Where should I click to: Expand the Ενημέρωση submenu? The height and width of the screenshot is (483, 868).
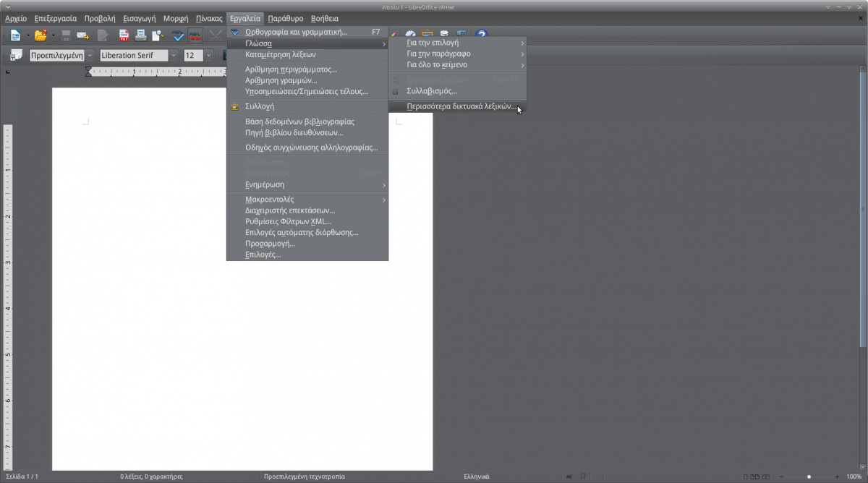(307, 184)
